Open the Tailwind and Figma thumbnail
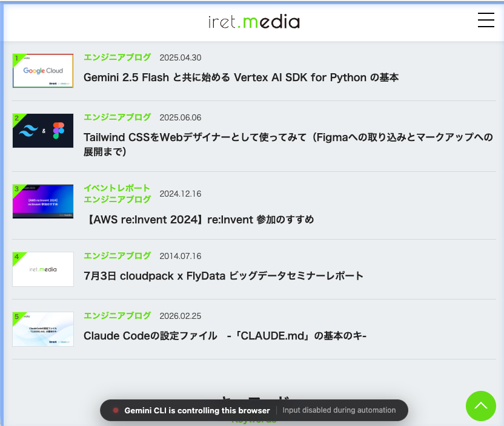This screenshot has width=504, height=426. 43,131
